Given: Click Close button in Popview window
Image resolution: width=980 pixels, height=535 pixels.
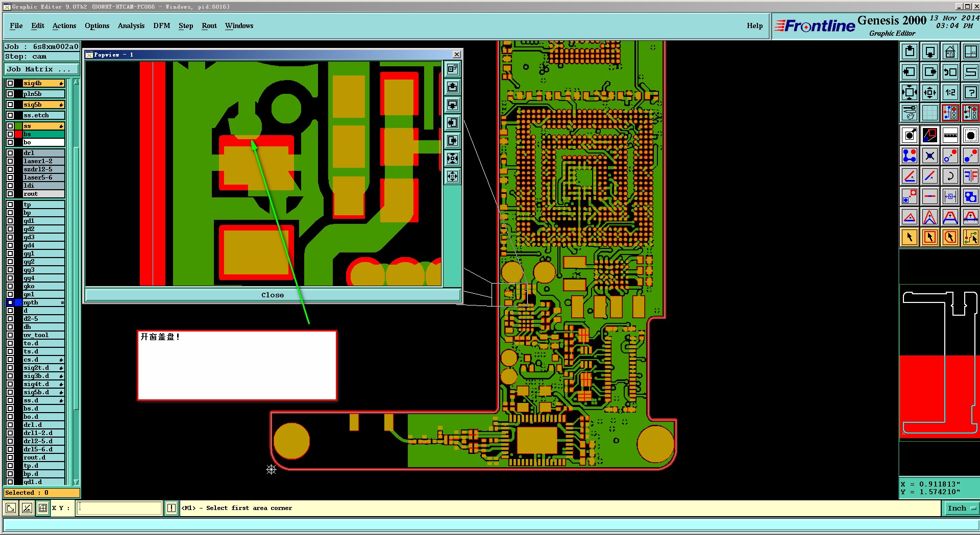Looking at the screenshot, I should click(x=273, y=295).
